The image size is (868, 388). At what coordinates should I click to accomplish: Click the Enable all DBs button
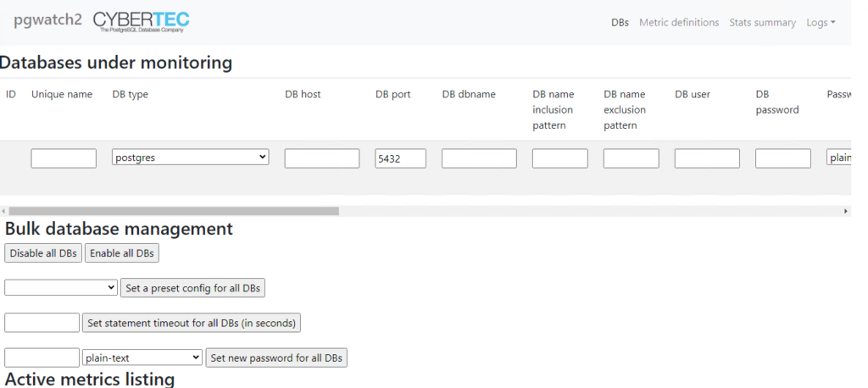122,253
